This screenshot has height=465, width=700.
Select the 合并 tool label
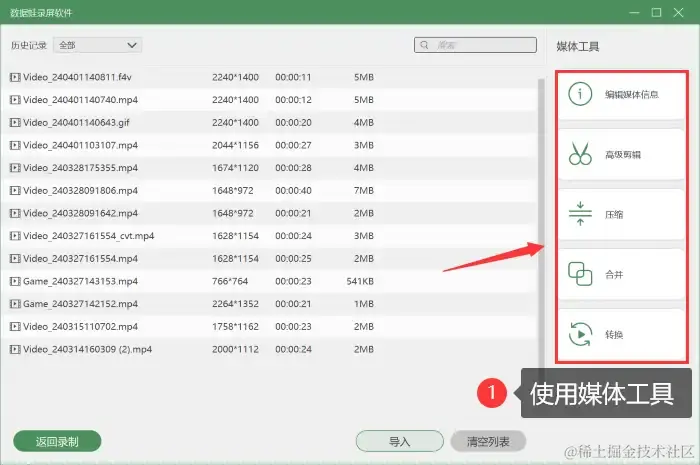(x=614, y=274)
